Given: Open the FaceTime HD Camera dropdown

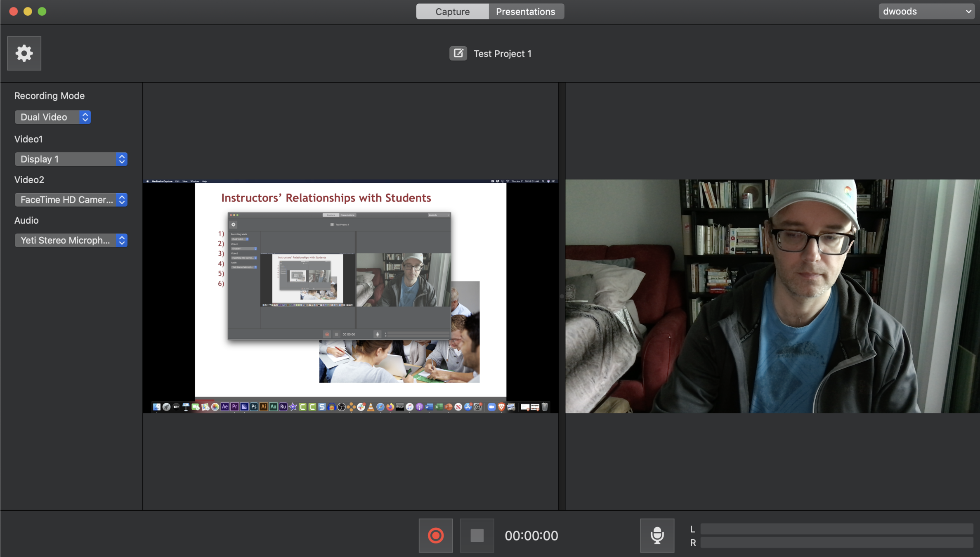Looking at the screenshot, I should point(71,200).
